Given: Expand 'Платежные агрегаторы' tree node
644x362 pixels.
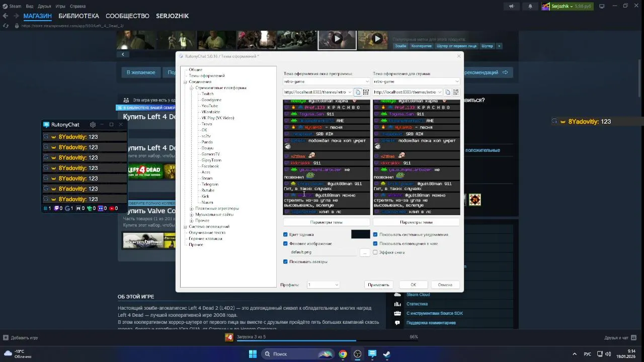Looking at the screenshot, I should pos(192,209).
